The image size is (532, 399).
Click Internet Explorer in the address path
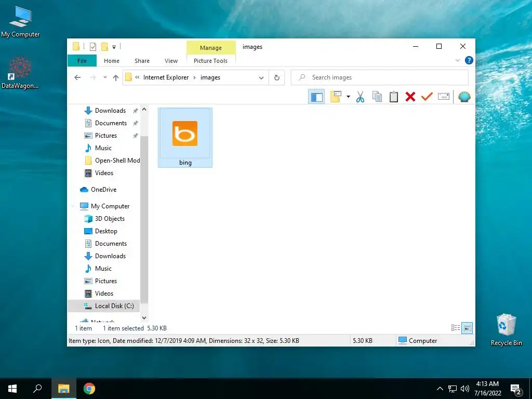166,77
